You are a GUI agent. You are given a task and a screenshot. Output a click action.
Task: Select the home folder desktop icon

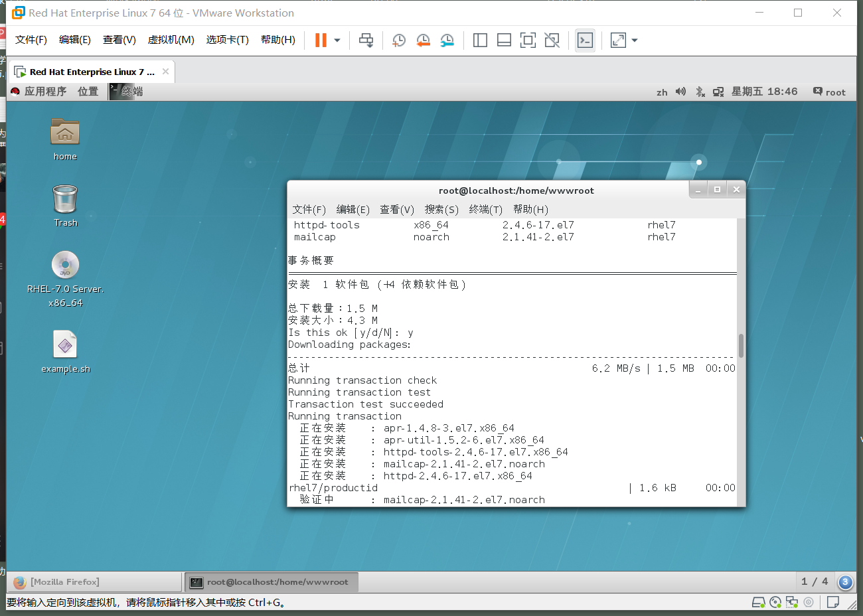[65, 139]
